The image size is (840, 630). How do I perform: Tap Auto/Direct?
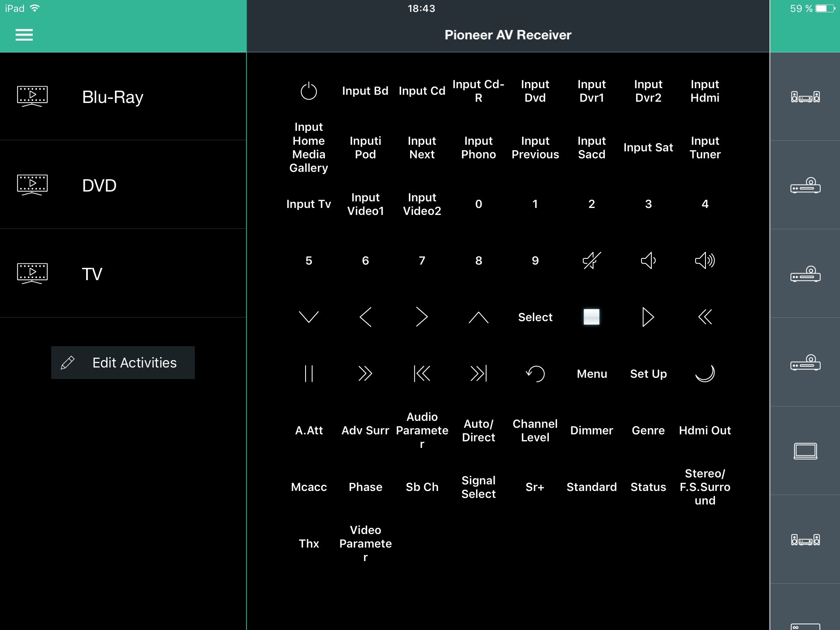(x=479, y=430)
